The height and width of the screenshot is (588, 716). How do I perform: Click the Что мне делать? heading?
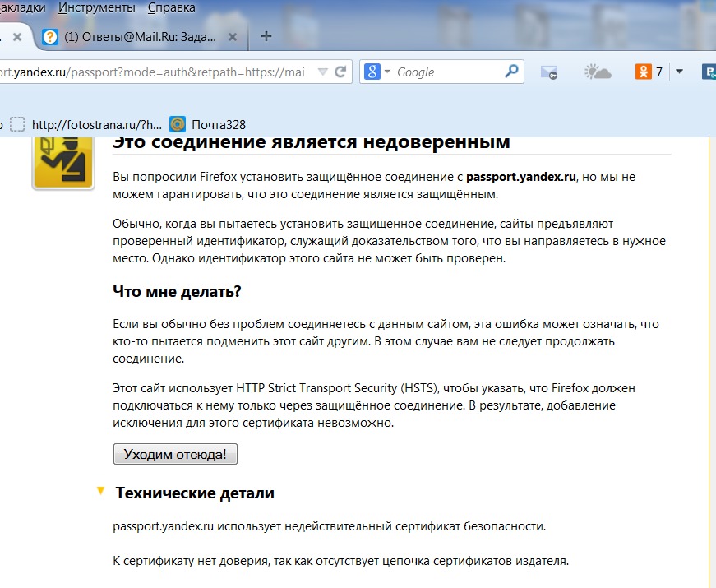click(177, 291)
